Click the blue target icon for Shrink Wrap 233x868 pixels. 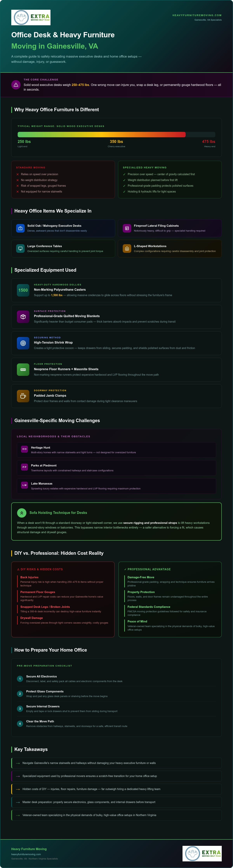coord(23,343)
